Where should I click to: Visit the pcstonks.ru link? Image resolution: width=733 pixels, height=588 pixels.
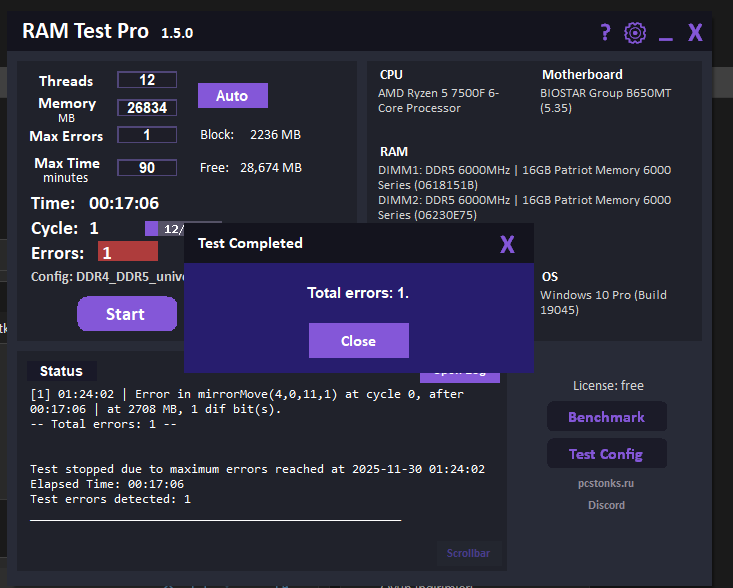606,483
